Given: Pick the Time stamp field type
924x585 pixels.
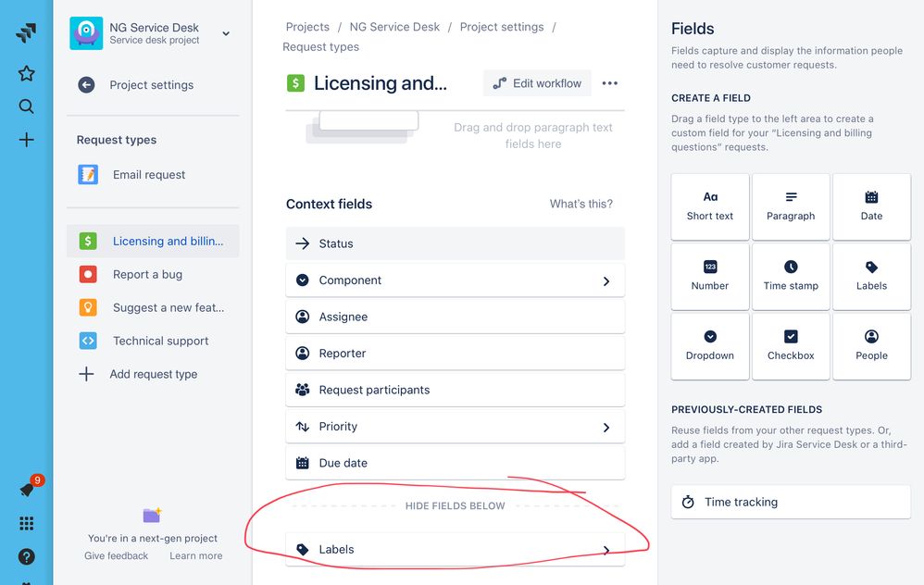Looking at the screenshot, I should pos(791,276).
